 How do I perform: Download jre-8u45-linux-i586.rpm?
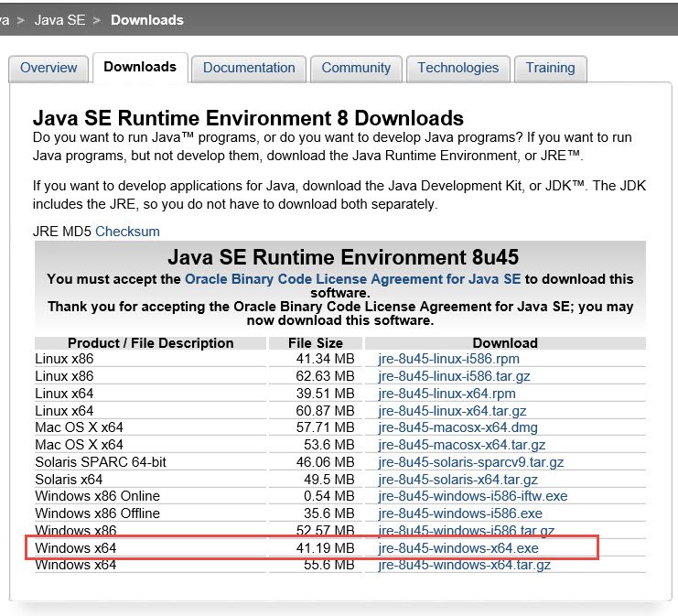449,359
